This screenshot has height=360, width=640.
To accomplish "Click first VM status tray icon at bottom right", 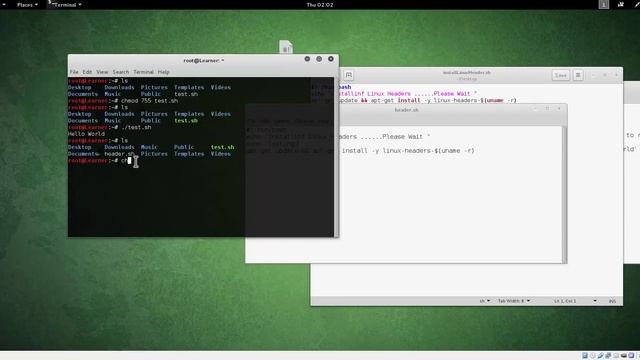I will coord(585,356).
